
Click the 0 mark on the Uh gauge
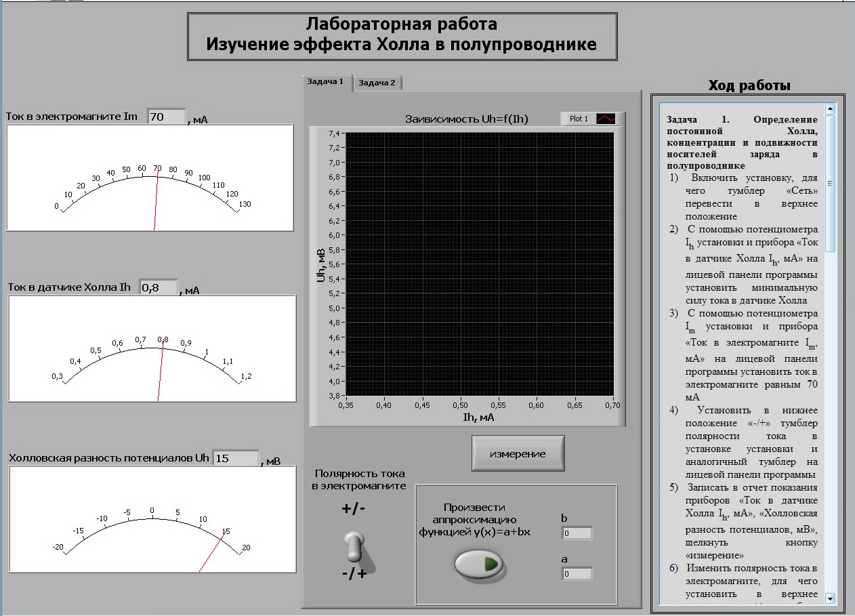tap(152, 511)
